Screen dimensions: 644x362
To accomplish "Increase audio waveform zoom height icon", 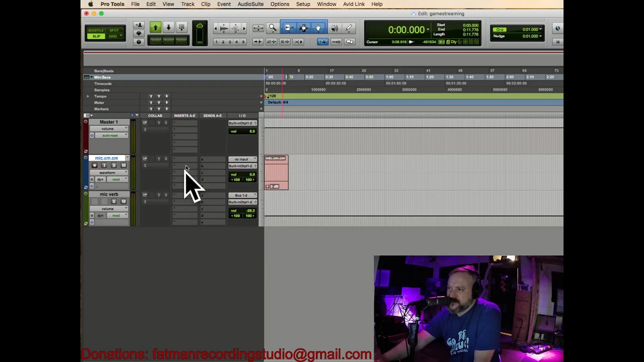I will tap(224, 28).
